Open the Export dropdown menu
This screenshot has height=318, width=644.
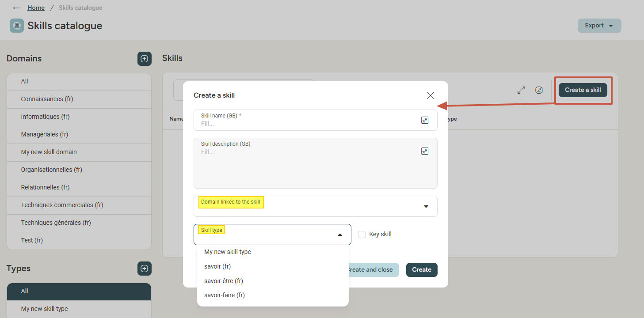click(599, 26)
